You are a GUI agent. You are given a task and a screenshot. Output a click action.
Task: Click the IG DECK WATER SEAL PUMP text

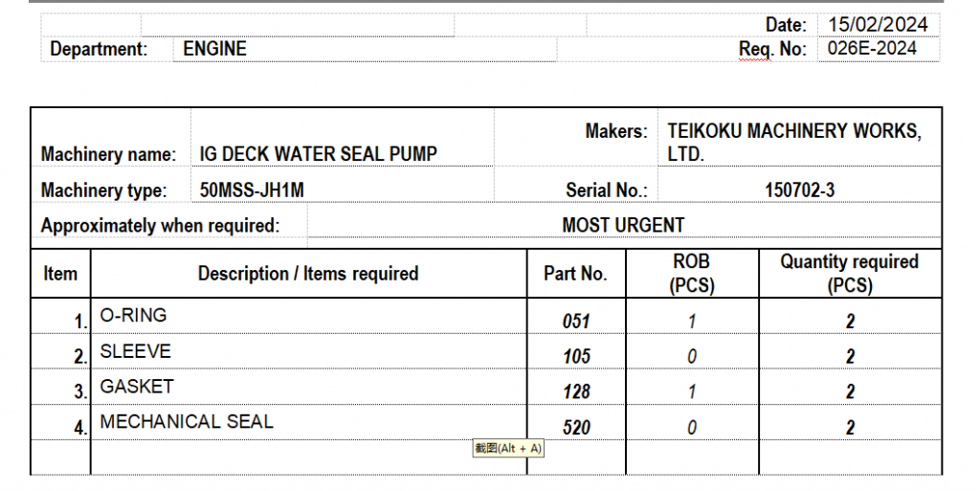tap(319, 153)
